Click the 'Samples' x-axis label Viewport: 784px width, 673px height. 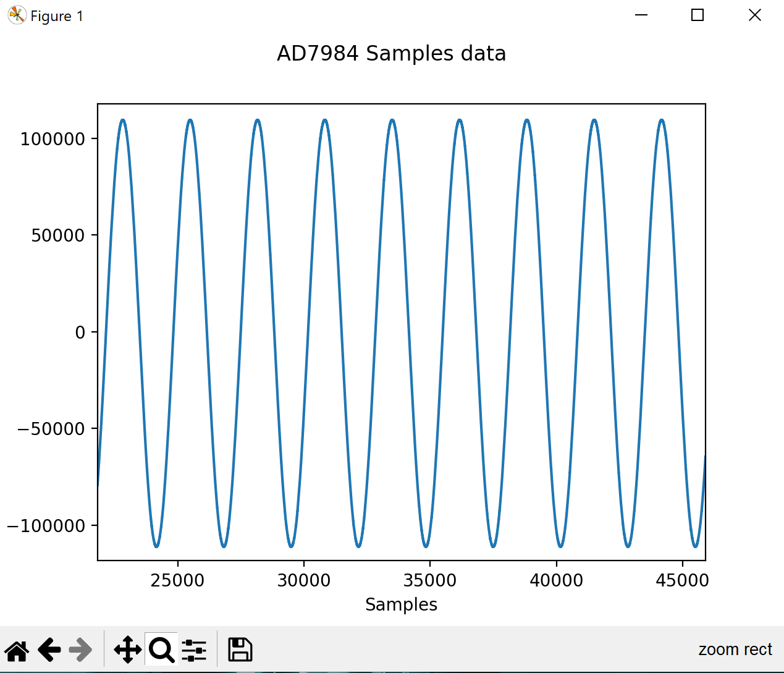pyautogui.click(x=401, y=604)
